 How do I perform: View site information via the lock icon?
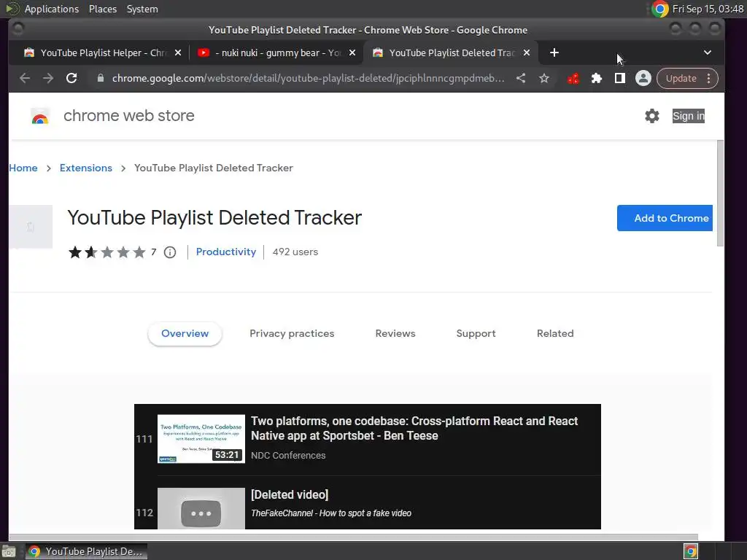[x=101, y=78]
